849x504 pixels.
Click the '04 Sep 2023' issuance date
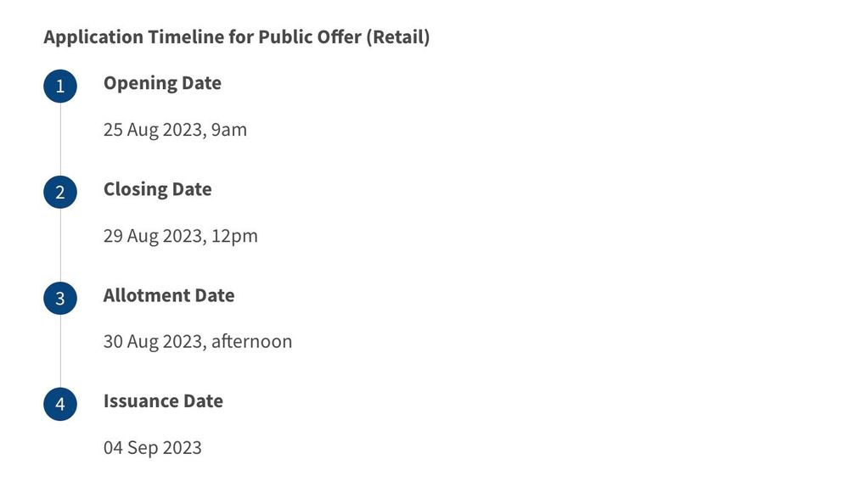(x=153, y=447)
